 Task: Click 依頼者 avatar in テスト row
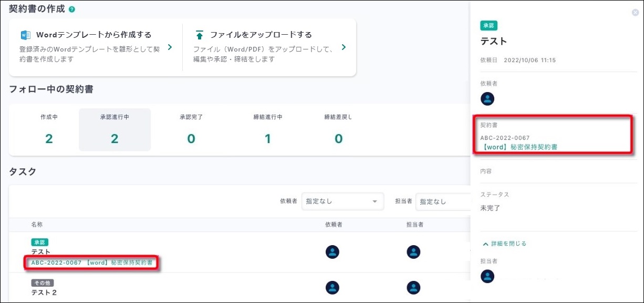pos(332,252)
